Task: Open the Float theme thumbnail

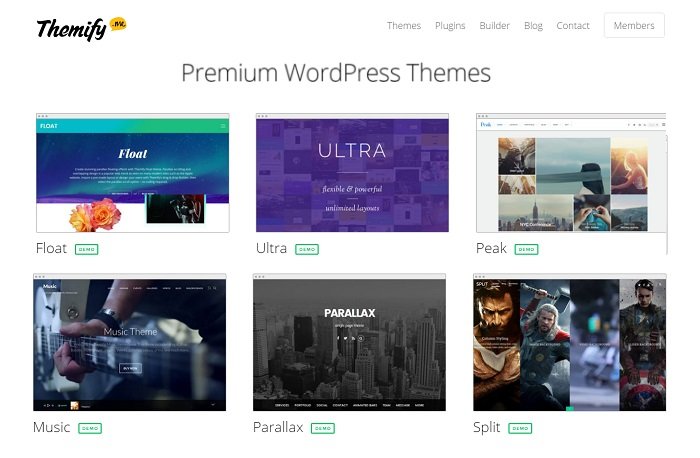Action: (133, 173)
